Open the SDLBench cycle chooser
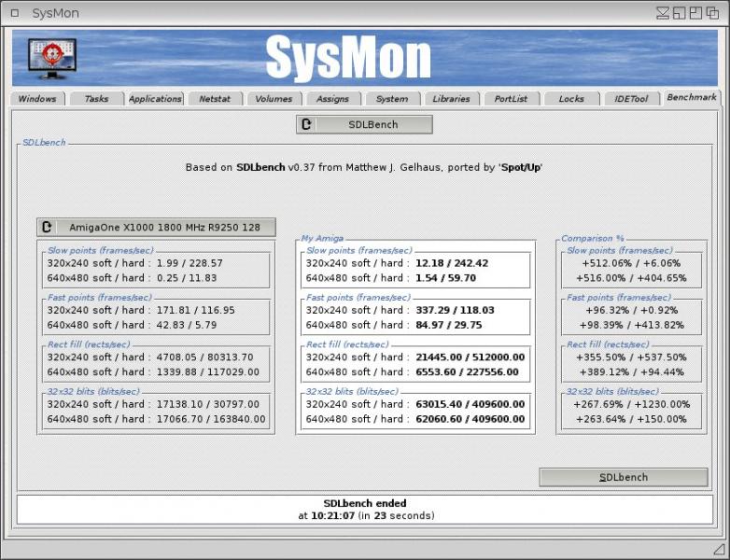730x560 pixels. (x=364, y=124)
